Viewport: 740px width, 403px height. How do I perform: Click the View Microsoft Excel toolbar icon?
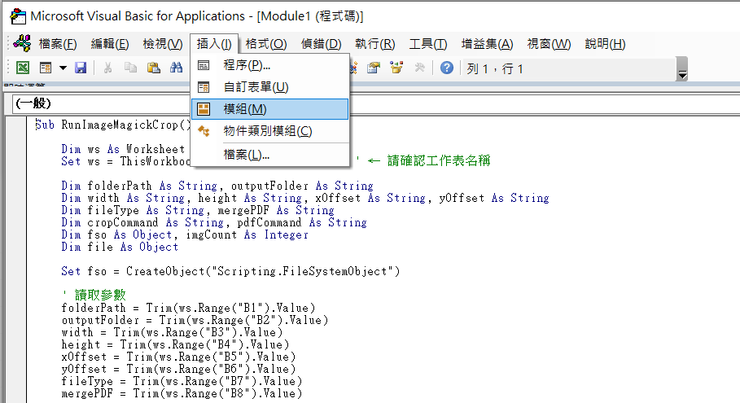[22, 68]
